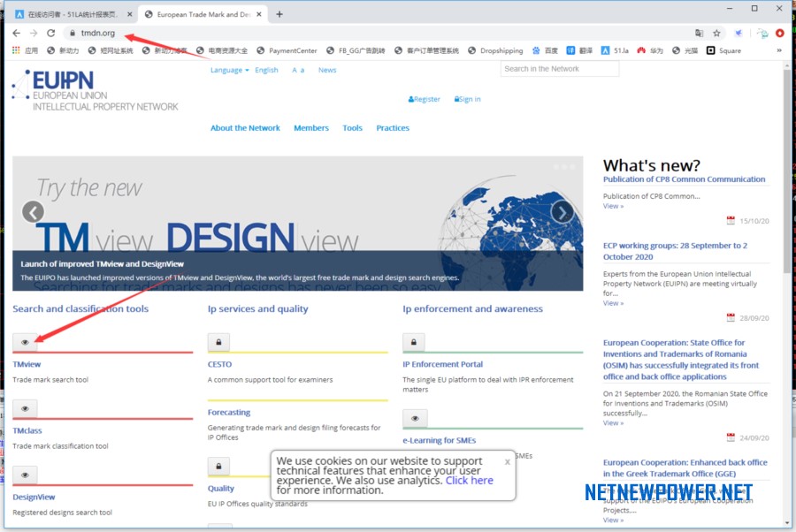Screen dimensions: 796x532
Task: Open the CESTO link
Action: click(219, 364)
